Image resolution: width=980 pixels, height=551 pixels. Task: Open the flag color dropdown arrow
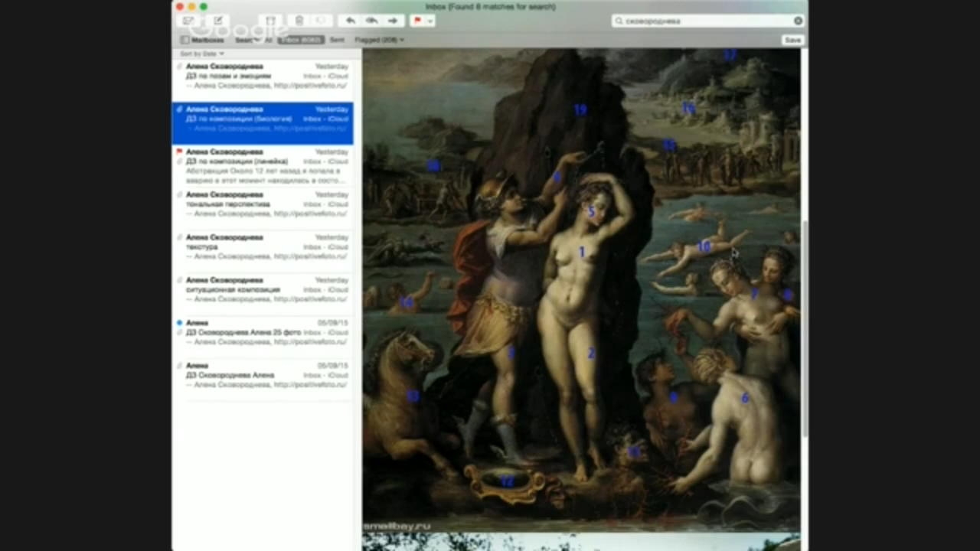(x=430, y=21)
